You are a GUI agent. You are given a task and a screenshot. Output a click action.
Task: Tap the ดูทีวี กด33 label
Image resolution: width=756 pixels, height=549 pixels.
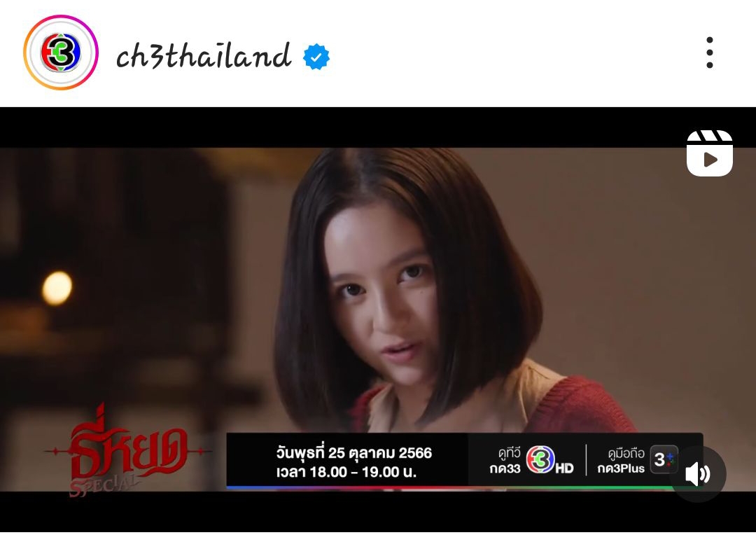pos(505,461)
